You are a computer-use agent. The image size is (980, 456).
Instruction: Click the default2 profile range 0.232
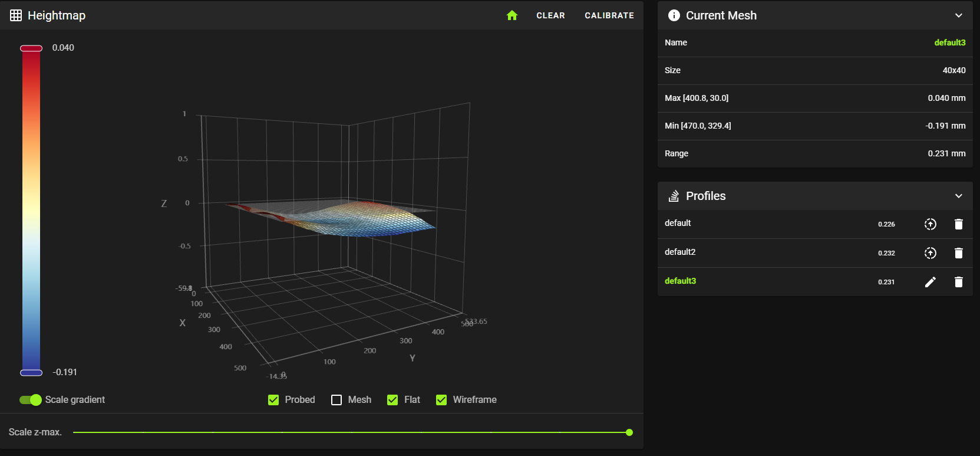pyautogui.click(x=886, y=253)
